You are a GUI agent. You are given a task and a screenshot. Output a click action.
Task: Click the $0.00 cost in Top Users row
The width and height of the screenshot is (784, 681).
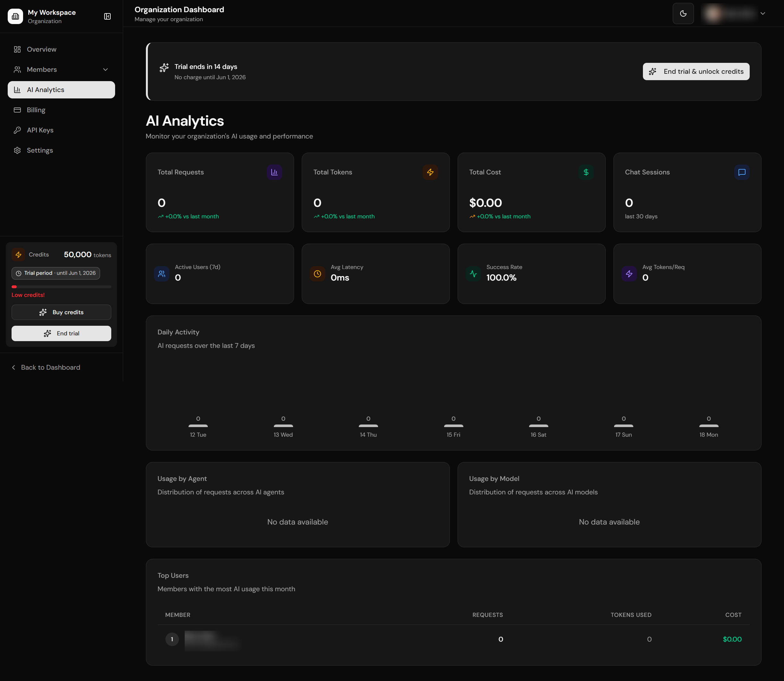click(732, 639)
